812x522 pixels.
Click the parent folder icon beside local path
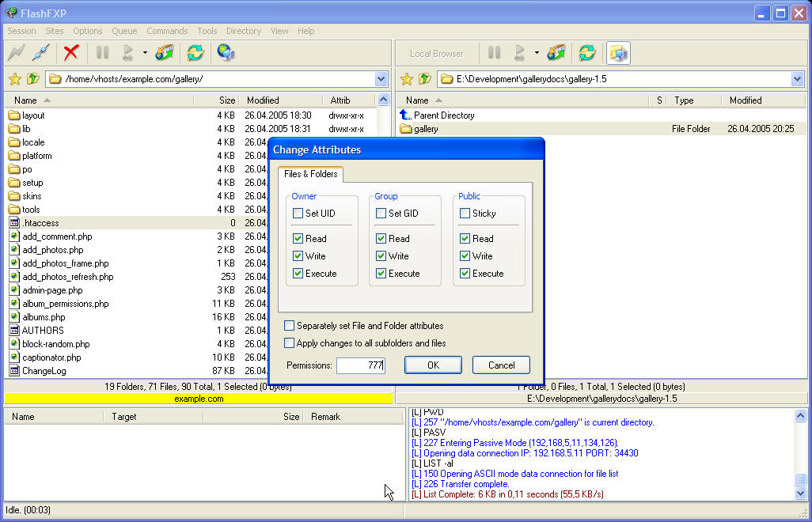click(x=425, y=78)
